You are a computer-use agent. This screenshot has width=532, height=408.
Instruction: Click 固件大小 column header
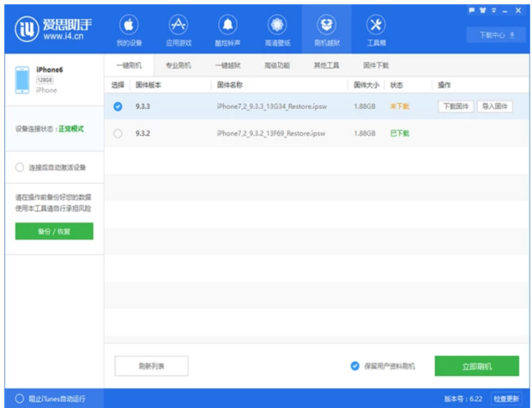coord(366,85)
